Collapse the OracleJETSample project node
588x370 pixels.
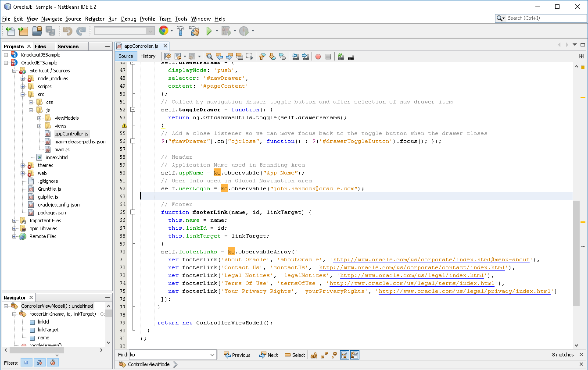pyautogui.click(x=6, y=63)
